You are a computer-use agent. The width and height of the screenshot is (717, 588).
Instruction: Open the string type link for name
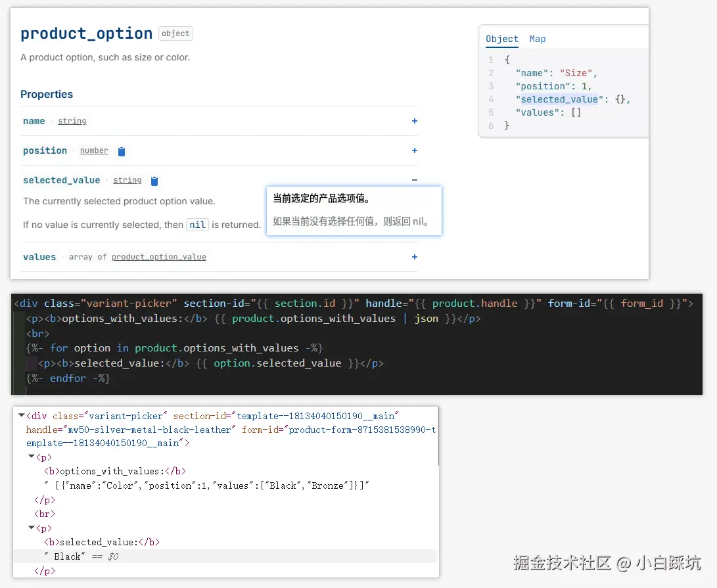click(72, 121)
